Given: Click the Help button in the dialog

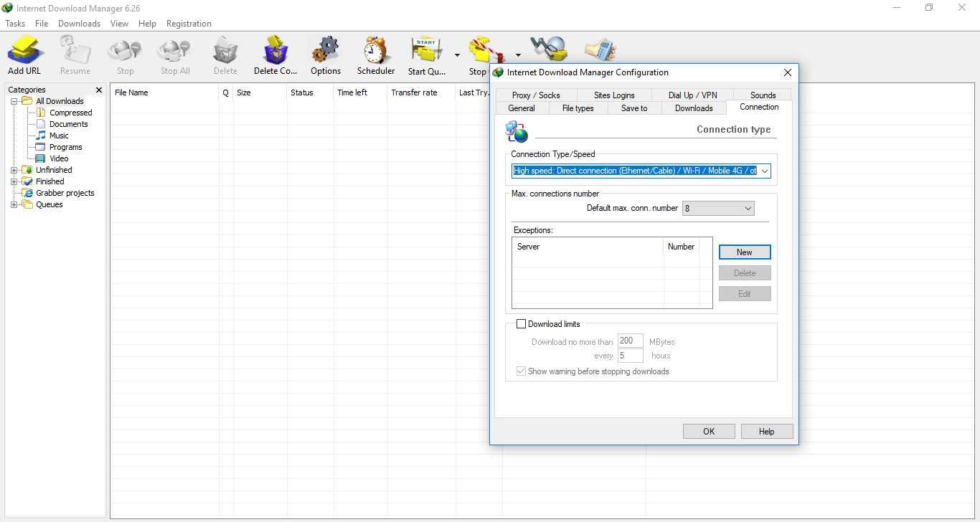Looking at the screenshot, I should tap(766, 431).
